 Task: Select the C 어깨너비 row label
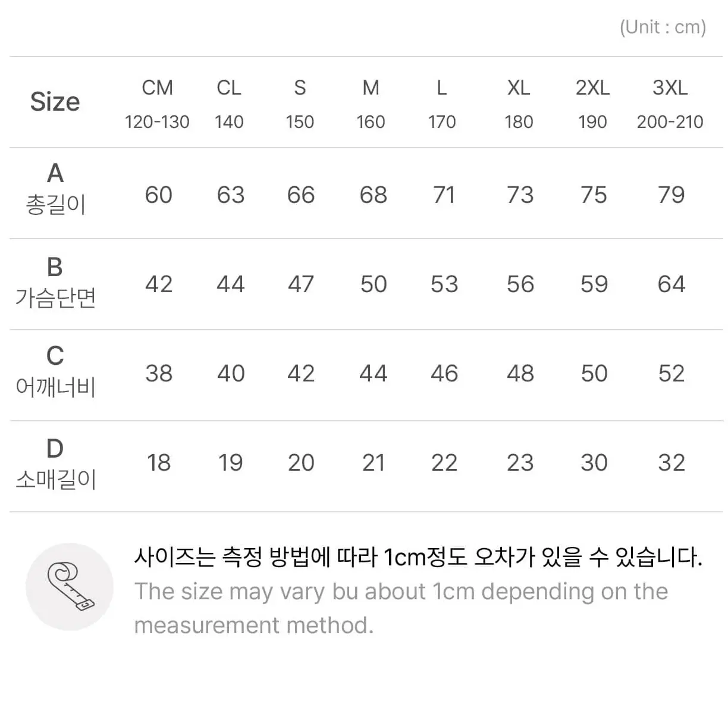(x=55, y=372)
